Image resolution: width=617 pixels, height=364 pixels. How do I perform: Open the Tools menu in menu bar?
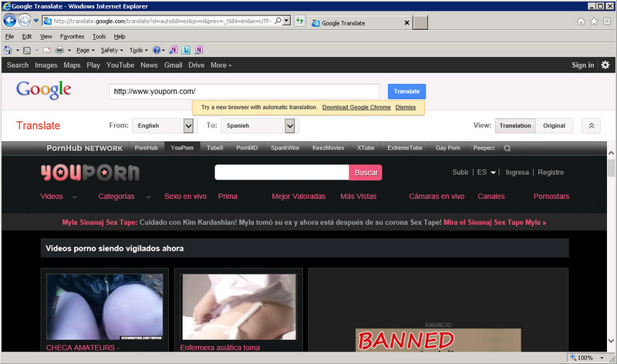pyautogui.click(x=99, y=36)
